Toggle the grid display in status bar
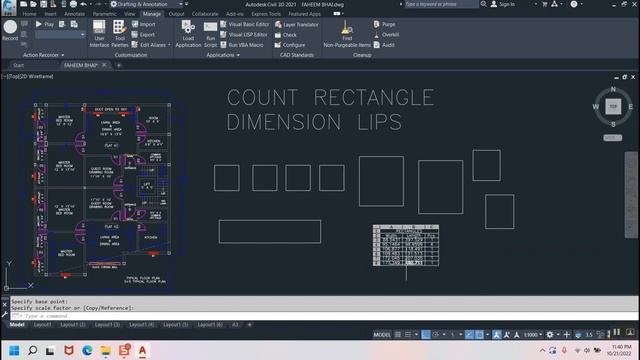 click(x=398, y=335)
